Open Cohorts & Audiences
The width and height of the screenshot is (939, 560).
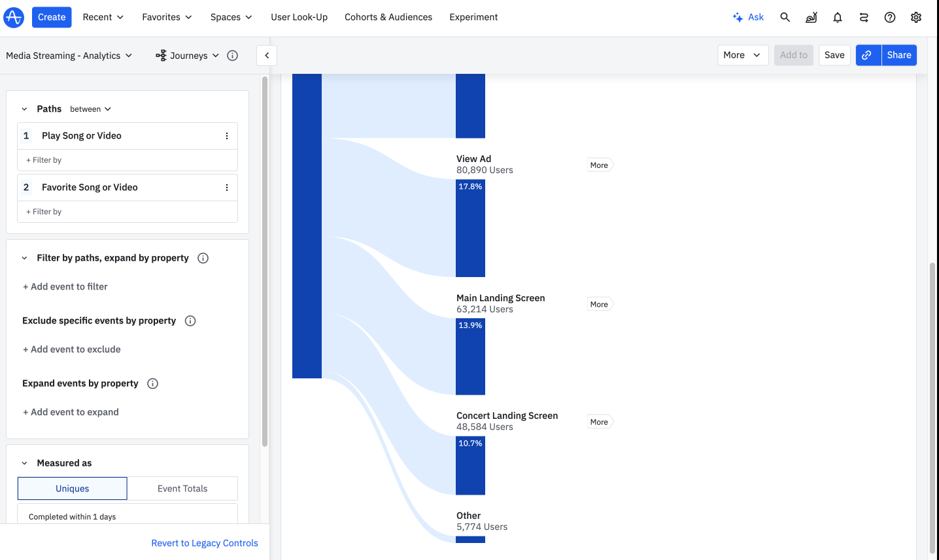coord(388,17)
